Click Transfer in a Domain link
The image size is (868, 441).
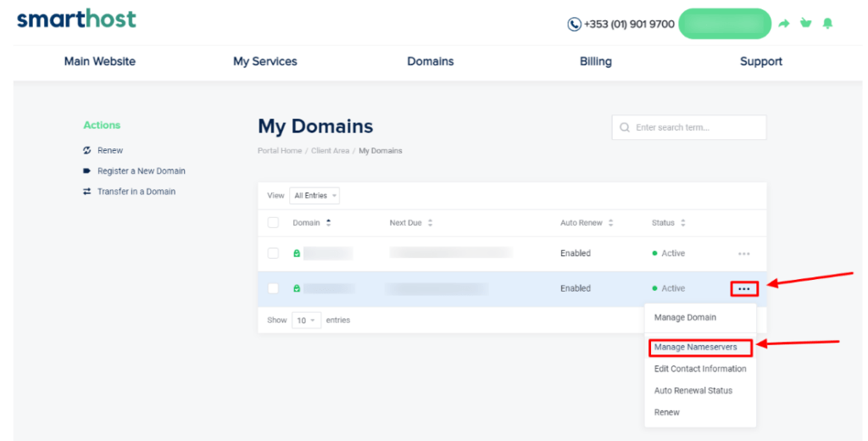point(136,192)
